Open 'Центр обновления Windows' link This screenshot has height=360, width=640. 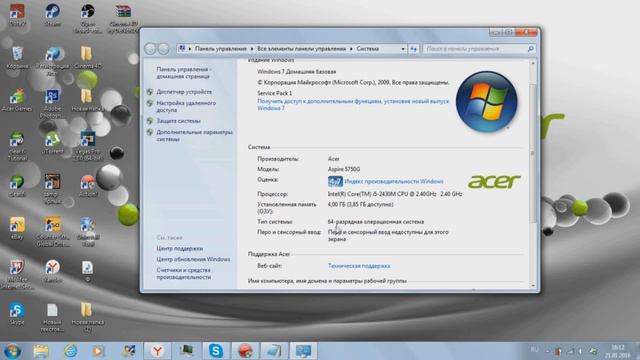[x=193, y=259]
